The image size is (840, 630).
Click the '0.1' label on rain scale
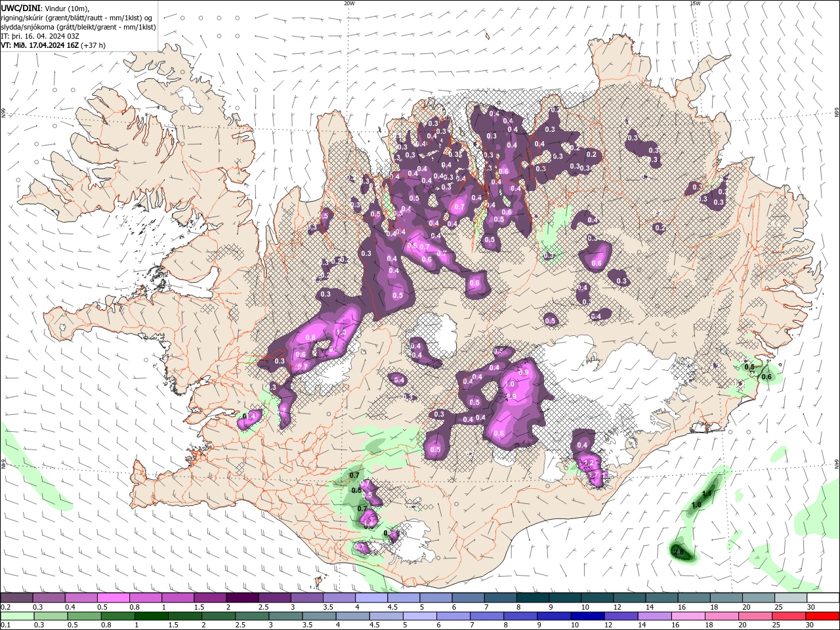(x=5, y=625)
